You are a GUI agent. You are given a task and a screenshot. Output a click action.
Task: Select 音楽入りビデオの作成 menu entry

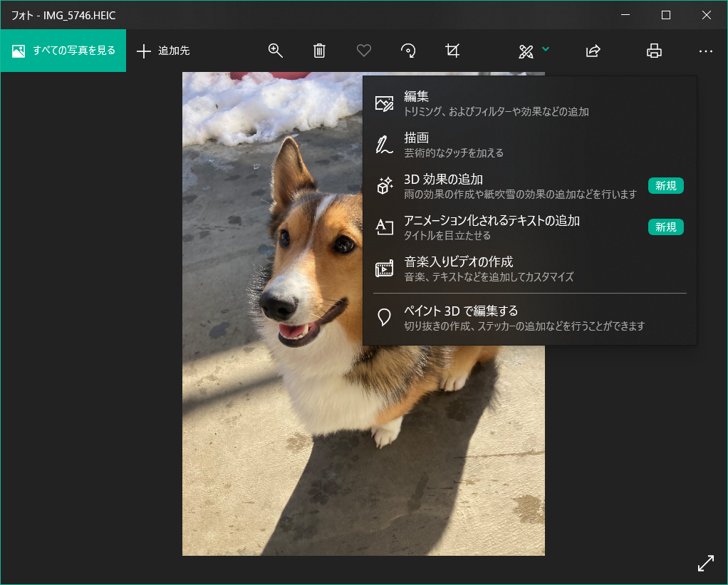[530, 269]
